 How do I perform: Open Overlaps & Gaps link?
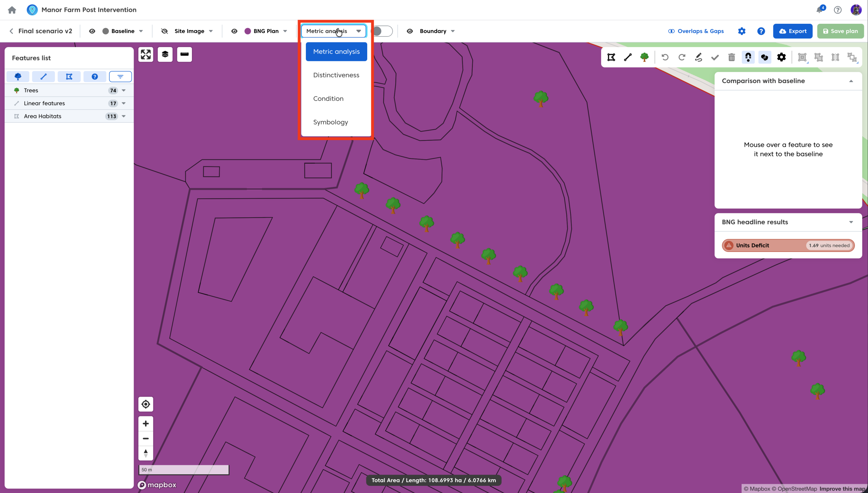696,31
